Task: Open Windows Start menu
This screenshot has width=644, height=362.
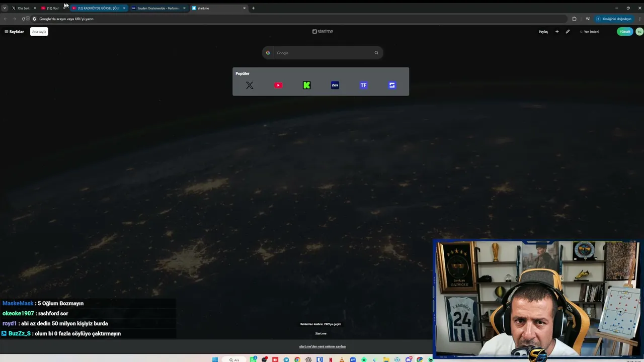Action: tap(215, 359)
